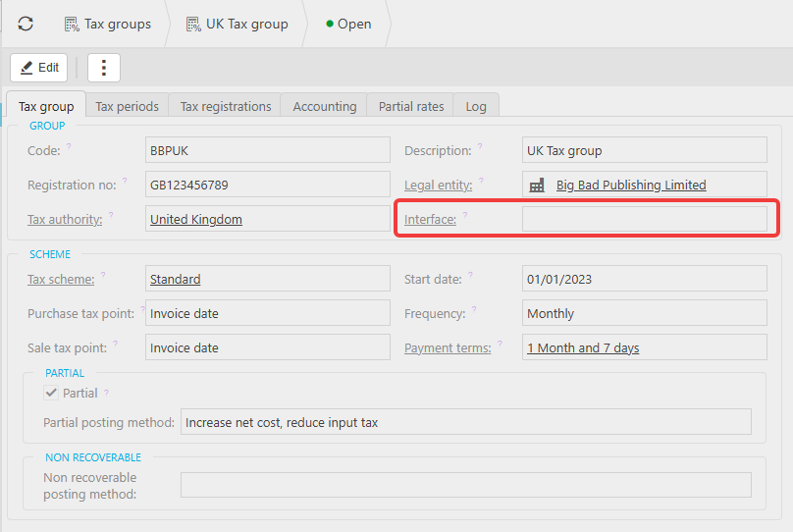
Task: Click the refresh icon in breadcrumb bar
Action: point(26,24)
